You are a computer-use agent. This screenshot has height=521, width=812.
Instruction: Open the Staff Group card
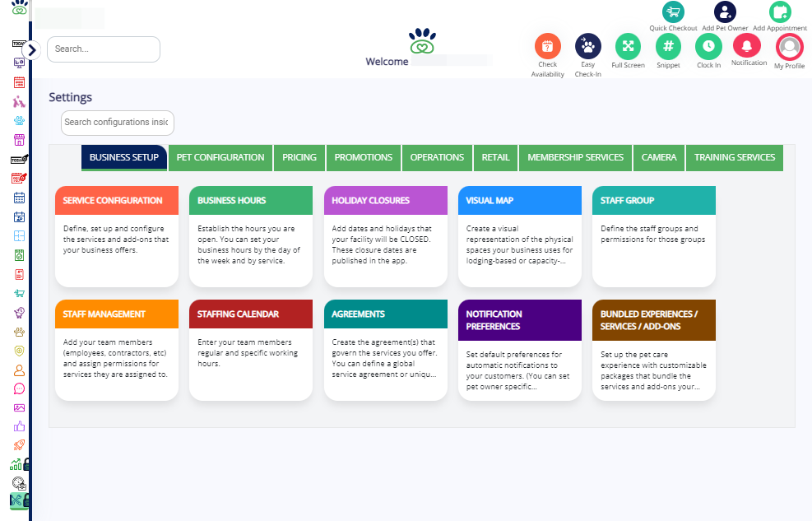click(x=654, y=236)
